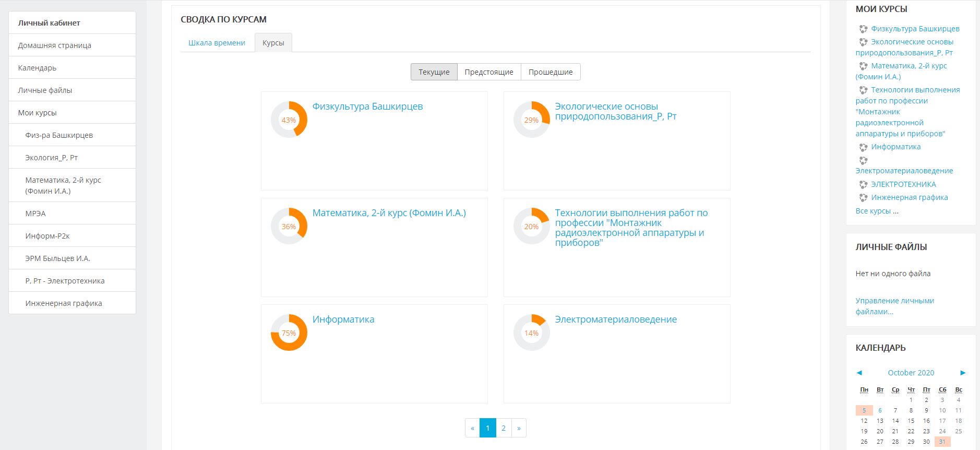Open Мои курсы in sidebar

coord(72,113)
